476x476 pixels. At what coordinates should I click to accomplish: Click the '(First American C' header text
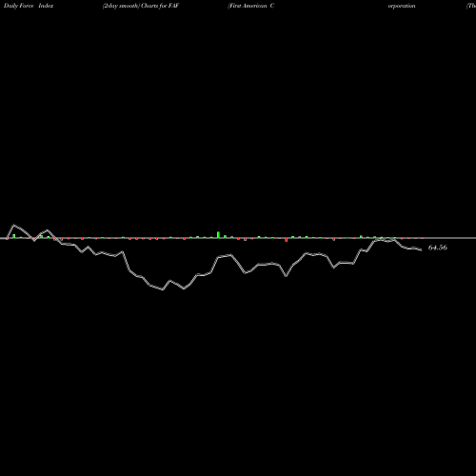(x=251, y=6)
